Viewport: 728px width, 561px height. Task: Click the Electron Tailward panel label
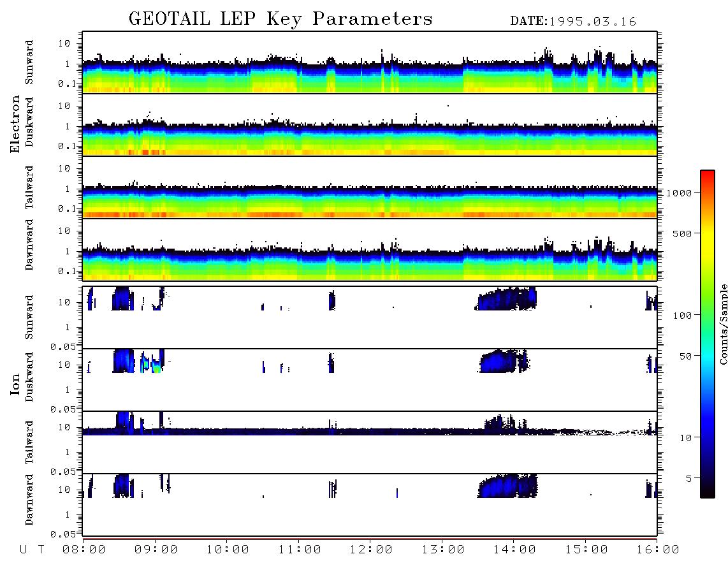click(x=29, y=187)
